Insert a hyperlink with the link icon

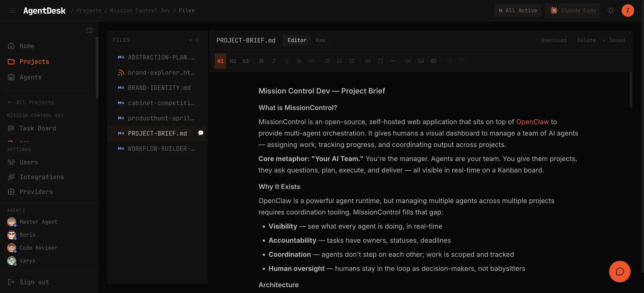pos(408,61)
